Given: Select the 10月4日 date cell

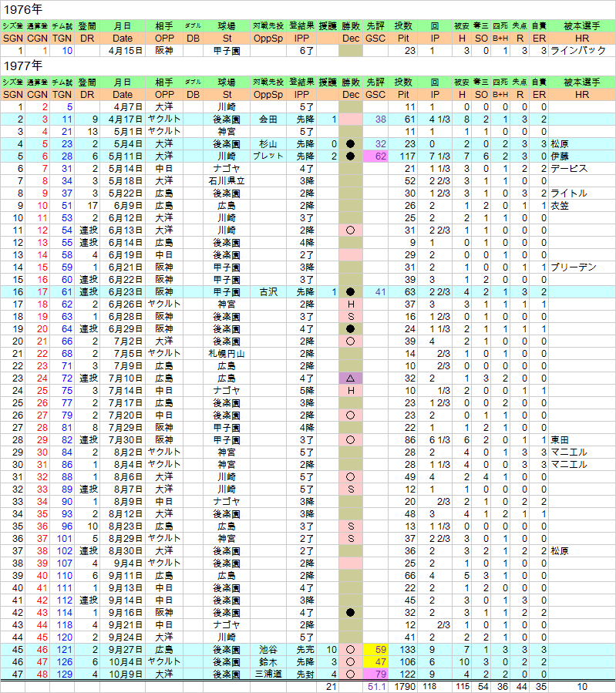Looking at the screenshot, I should pyautogui.click(x=123, y=662).
